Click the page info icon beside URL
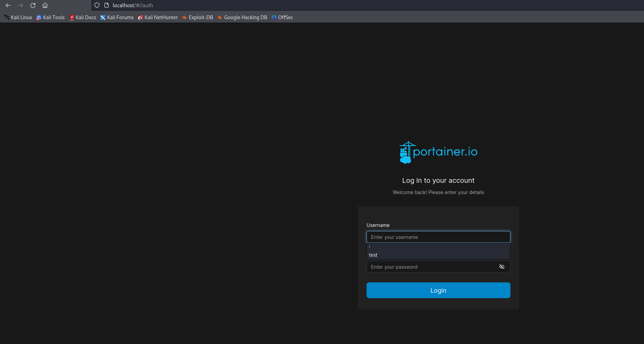This screenshot has height=344, width=644. (107, 5)
